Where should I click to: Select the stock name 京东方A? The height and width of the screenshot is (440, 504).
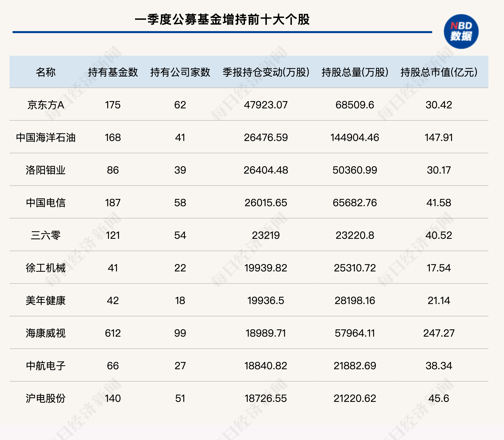point(46,105)
